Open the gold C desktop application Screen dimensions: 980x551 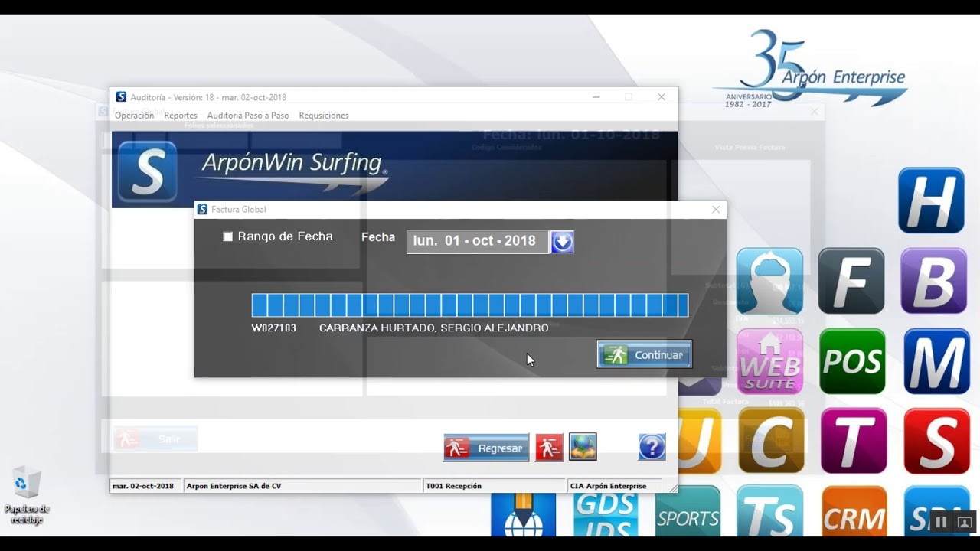pos(771,441)
